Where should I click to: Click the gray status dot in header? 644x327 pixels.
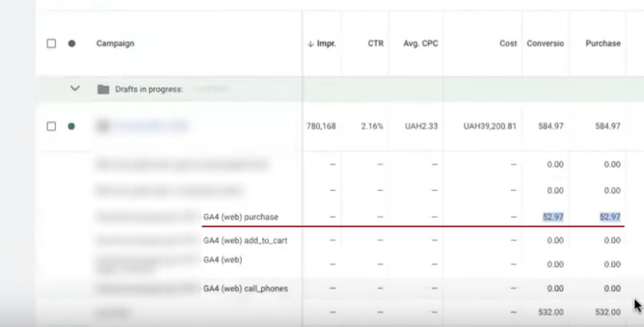72,44
